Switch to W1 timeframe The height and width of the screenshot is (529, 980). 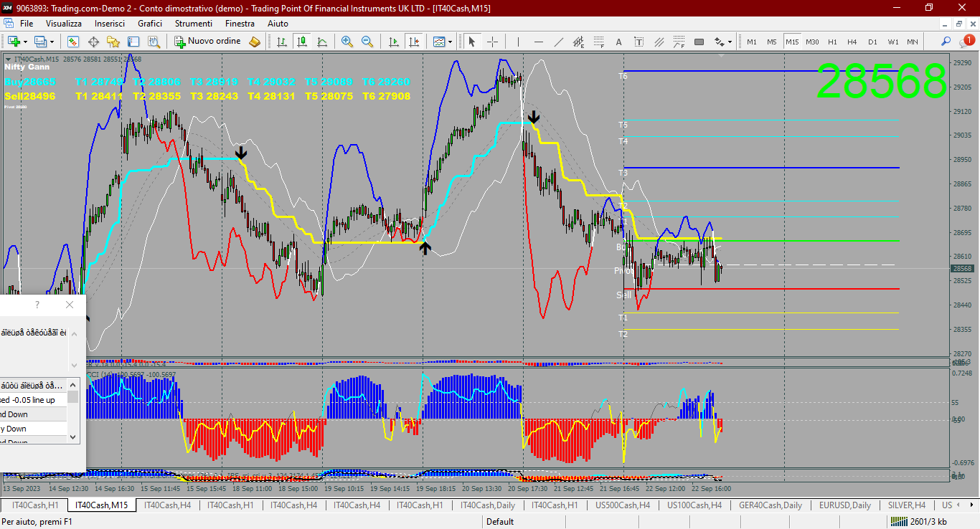892,42
